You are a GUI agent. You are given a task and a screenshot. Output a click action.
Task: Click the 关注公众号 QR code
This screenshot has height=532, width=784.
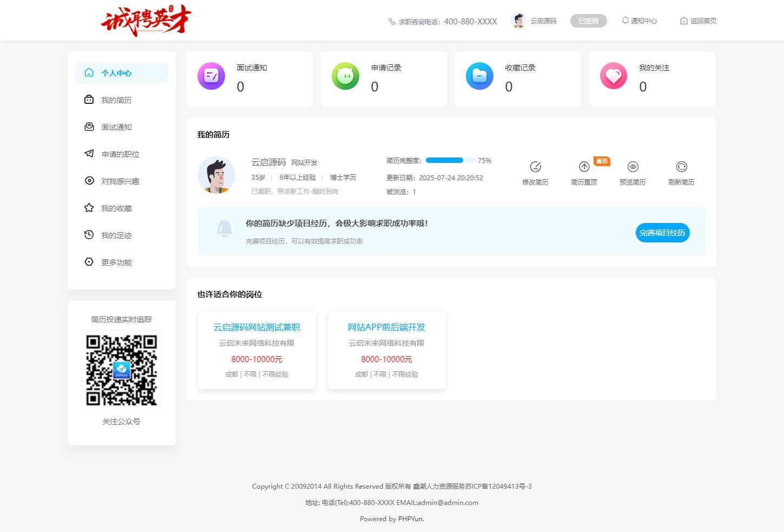coord(121,370)
